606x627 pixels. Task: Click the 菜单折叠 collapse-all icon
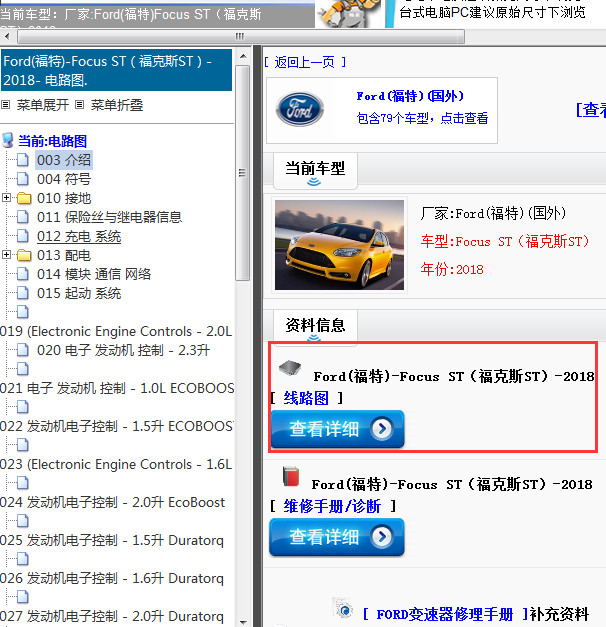[x=80, y=105]
